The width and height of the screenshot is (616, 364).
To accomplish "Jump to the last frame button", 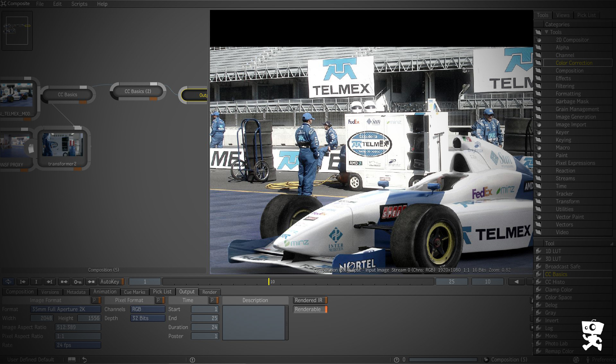I will click(x=49, y=282).
